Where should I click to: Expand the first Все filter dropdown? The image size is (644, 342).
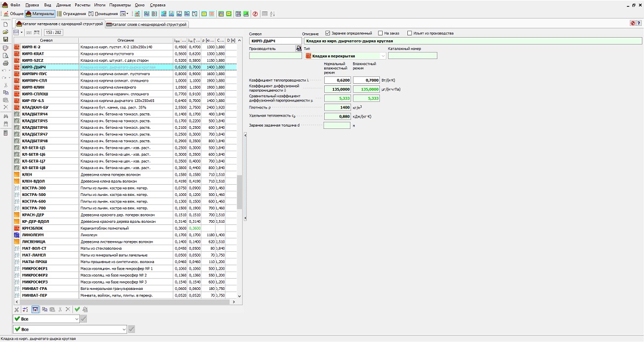click(76, 319)
